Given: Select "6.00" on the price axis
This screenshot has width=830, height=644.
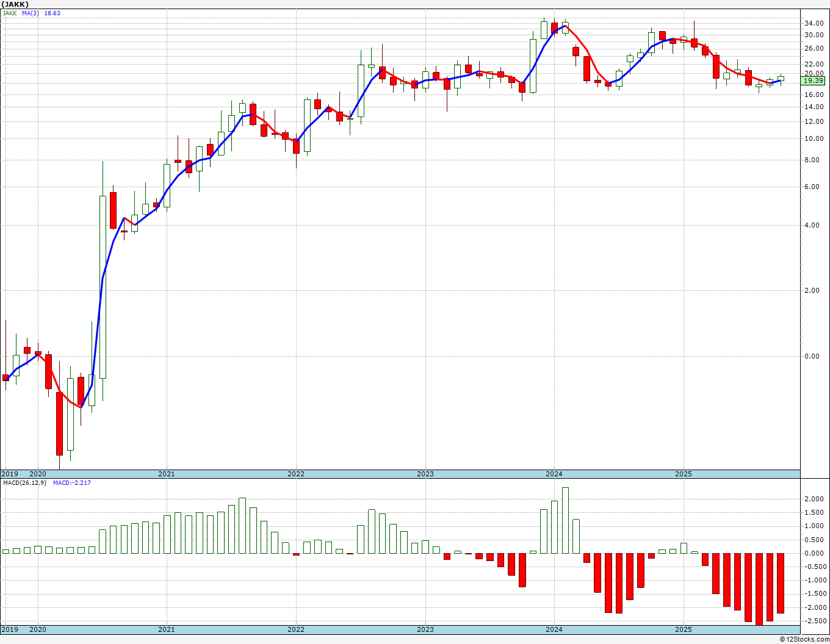Looking at the screenshot, I should pos(812,187).
